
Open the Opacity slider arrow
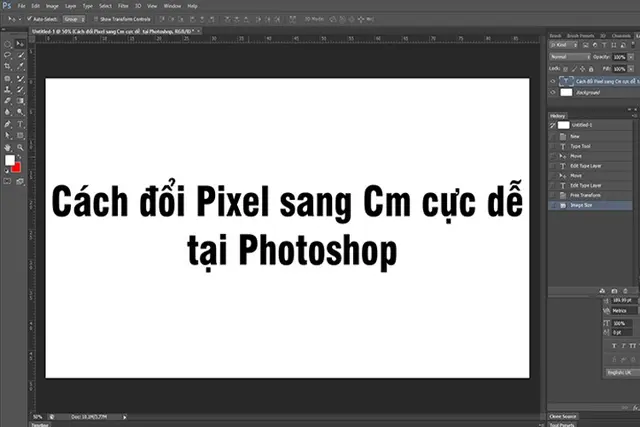coord(631,57)
